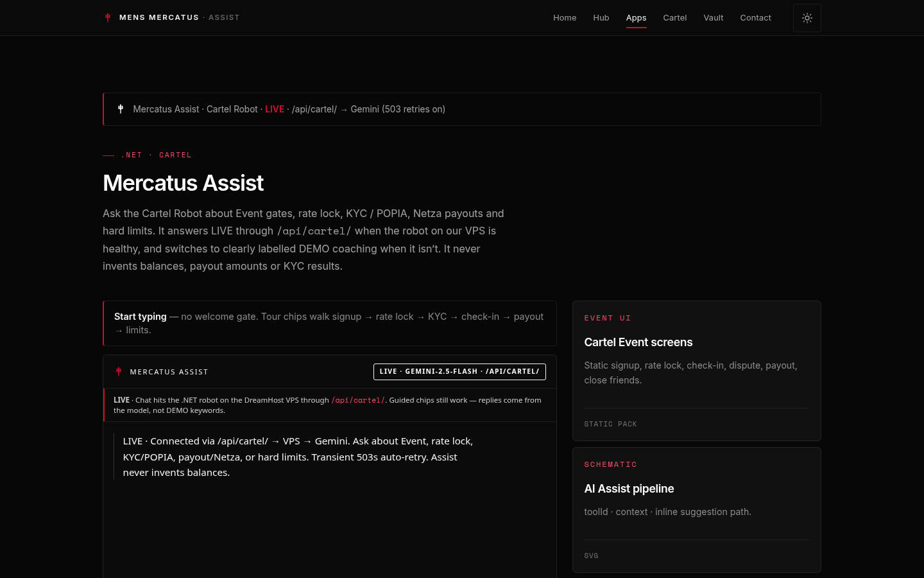Click the Mercatus Assist page heading
Screen dimensions: 924x578
(x=183, y=183)
